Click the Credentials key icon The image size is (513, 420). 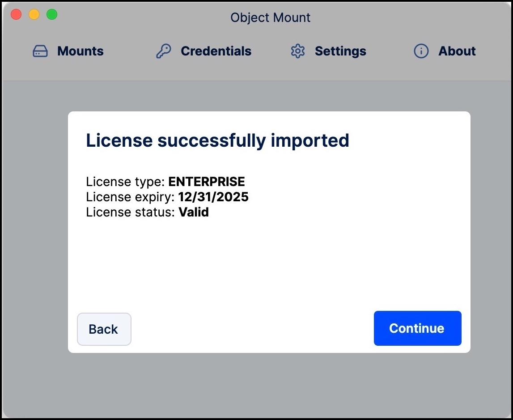click(x=163, y=51)
